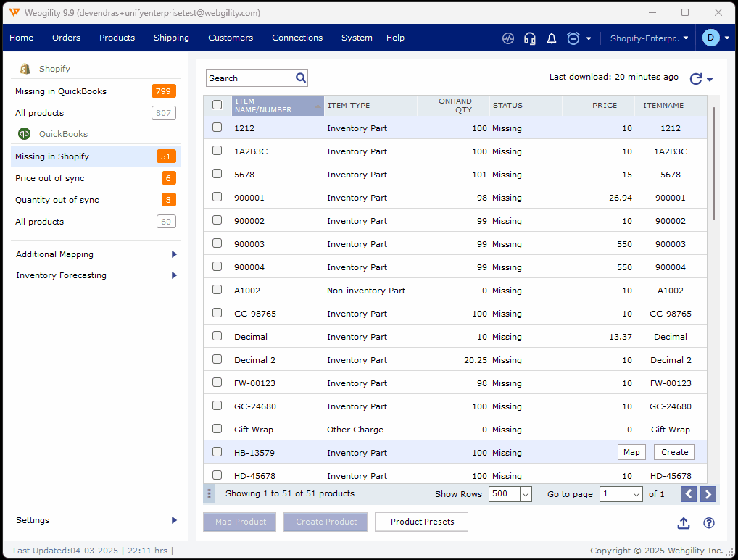This screenshot has height=560, width=738.
Task: Click Create button on HB-13579 row
Action: pos(674,452)
